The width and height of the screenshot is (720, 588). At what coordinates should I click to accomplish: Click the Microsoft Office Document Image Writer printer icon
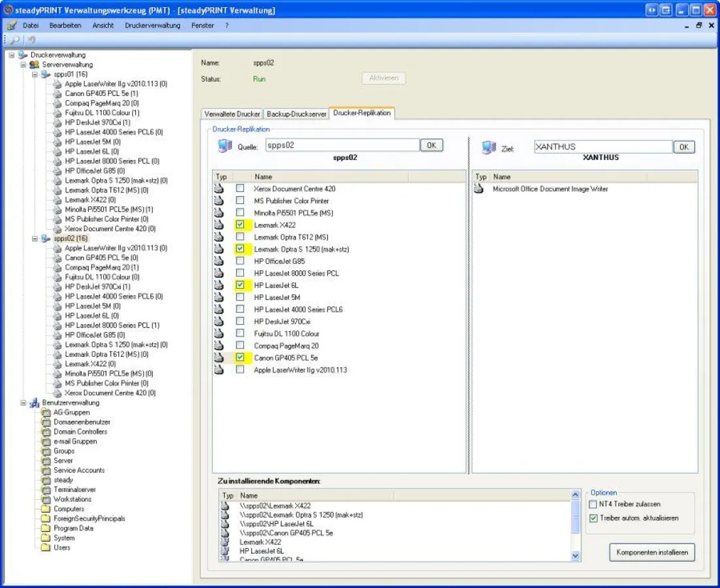tap(480, 189)
